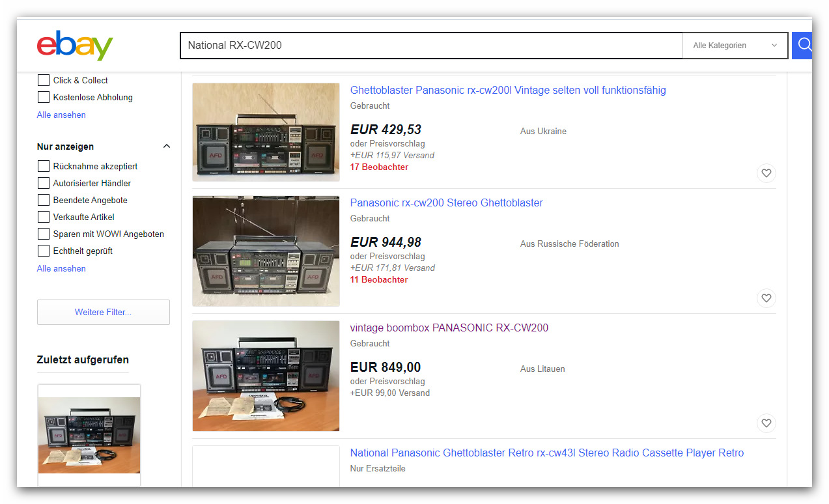Image resolution: width=829 pixels, height=504 pixels.
Task: Open the Alle Kategorien dropdown
Action: pos(735,46)
